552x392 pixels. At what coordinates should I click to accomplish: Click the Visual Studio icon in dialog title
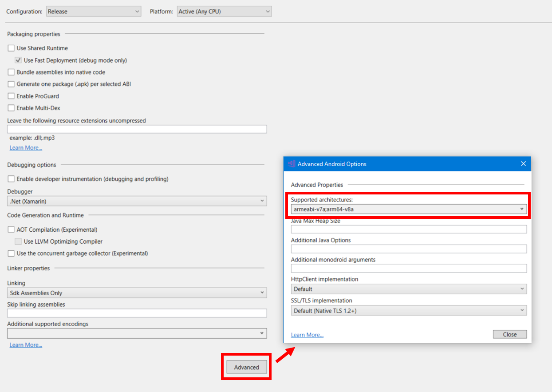click(x=292, y=164)
